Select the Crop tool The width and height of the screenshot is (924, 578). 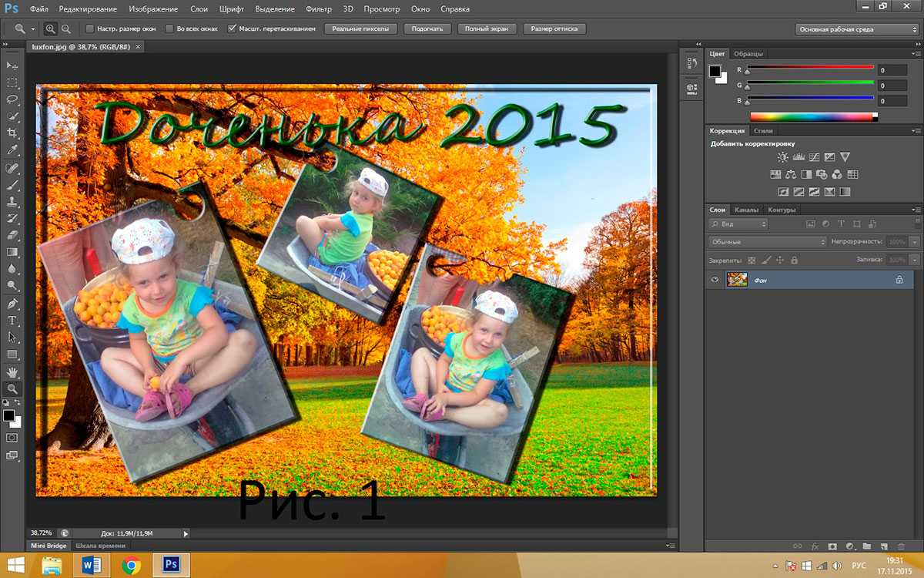coord(12,133)
